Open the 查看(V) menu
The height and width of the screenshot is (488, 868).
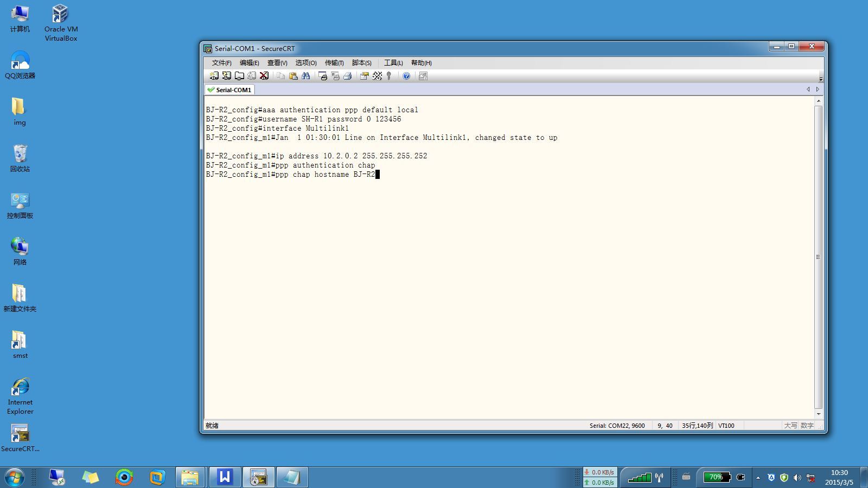pos(277,63)
